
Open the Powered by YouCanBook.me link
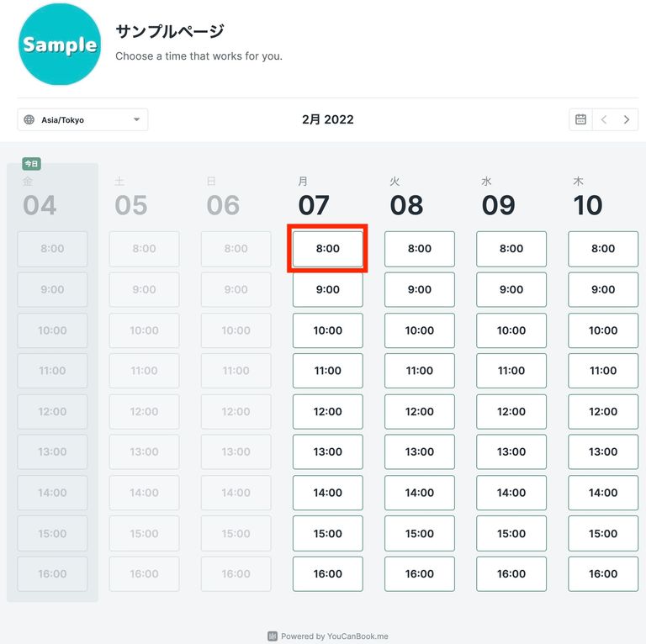[x=335, y=636]
